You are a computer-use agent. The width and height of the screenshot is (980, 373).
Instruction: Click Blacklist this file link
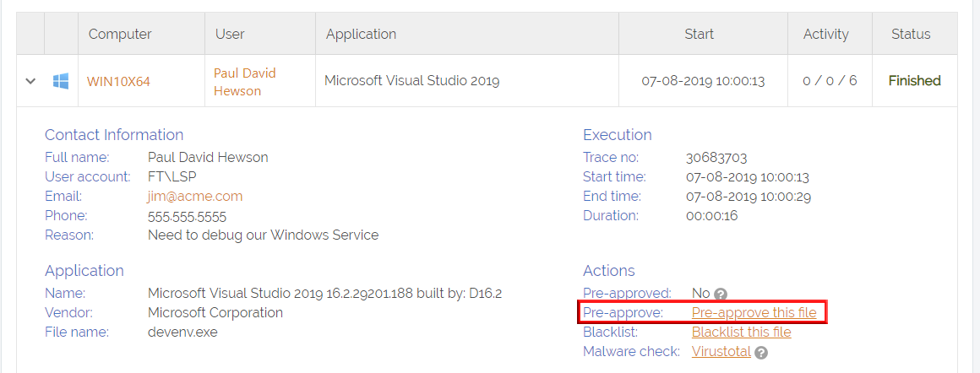741,332
